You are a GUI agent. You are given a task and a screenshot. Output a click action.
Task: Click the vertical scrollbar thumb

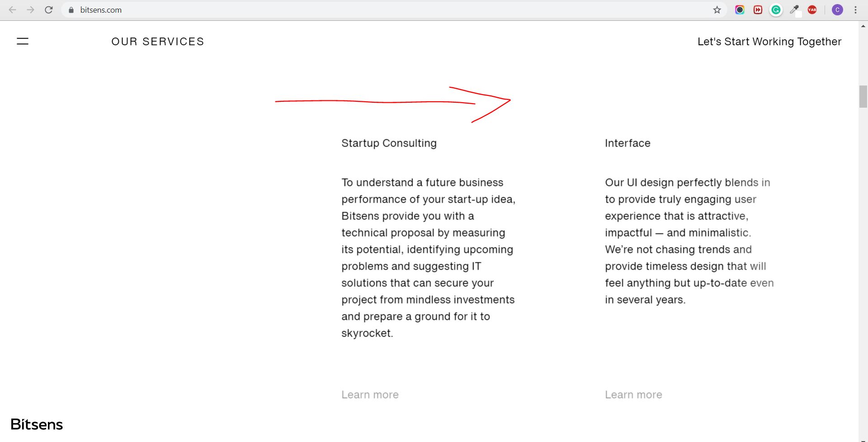(863, 96)
